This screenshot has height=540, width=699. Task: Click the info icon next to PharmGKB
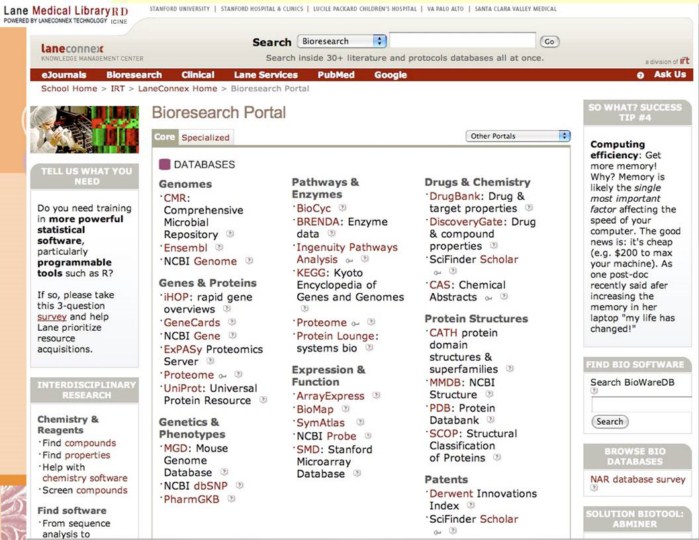pyautogui.click(x=230, y=499)
